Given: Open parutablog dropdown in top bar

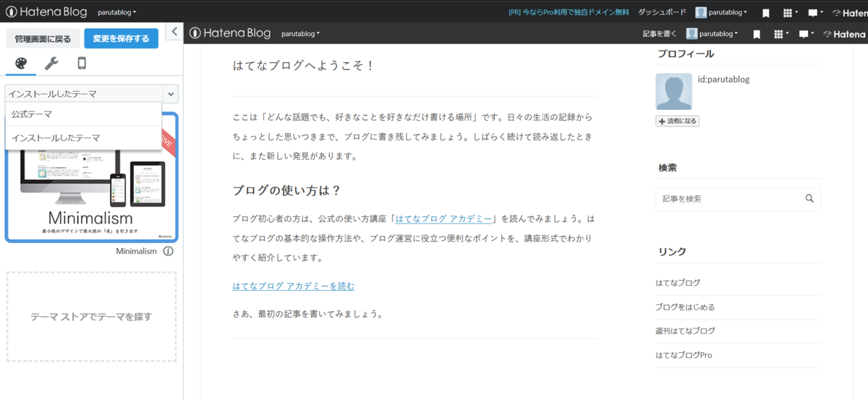Looking at the screenshot, I should point(116,12).
